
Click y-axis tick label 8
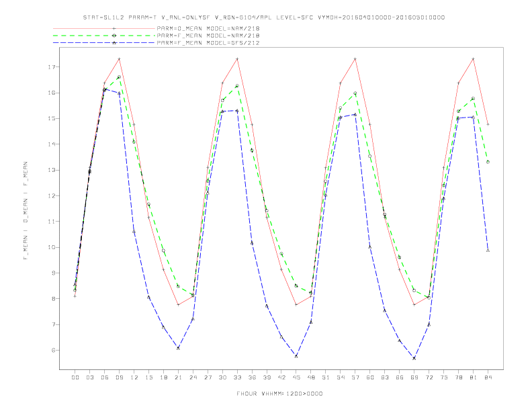point(53,299)
